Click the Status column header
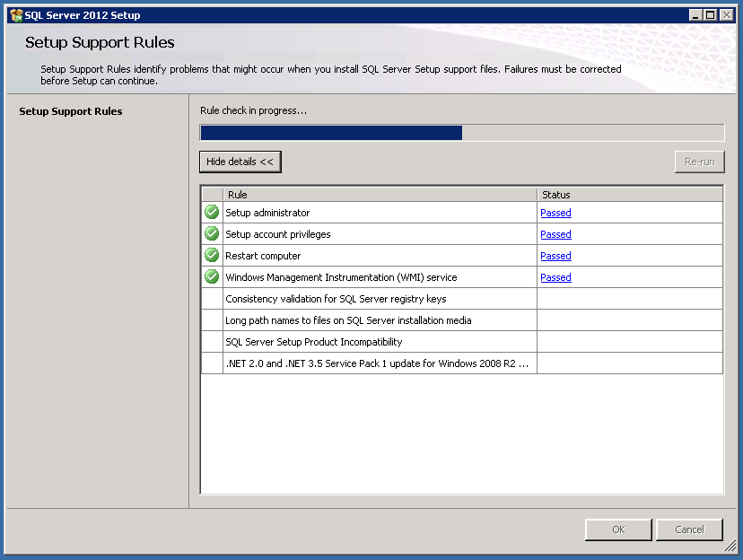 pyautogui.click(x=630, y=195)
